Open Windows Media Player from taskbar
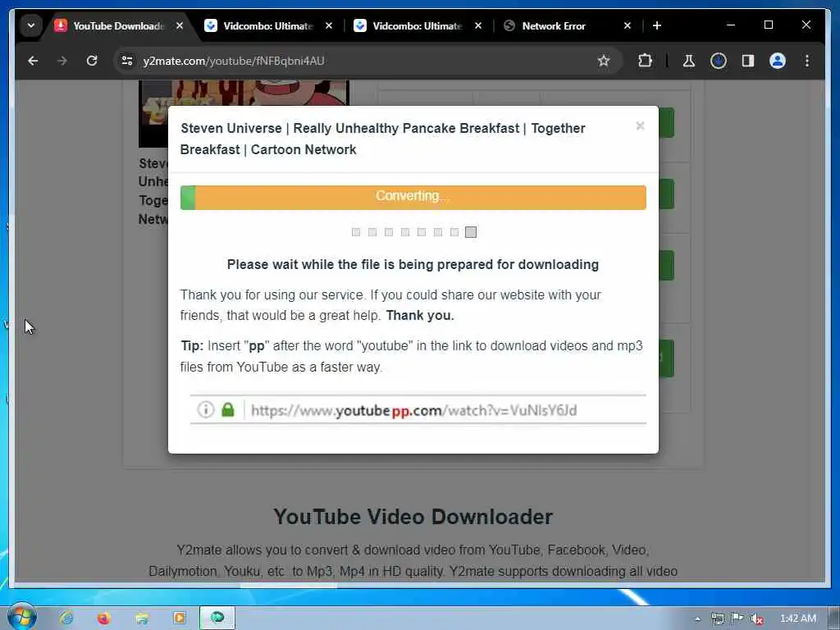 point(180,619)
